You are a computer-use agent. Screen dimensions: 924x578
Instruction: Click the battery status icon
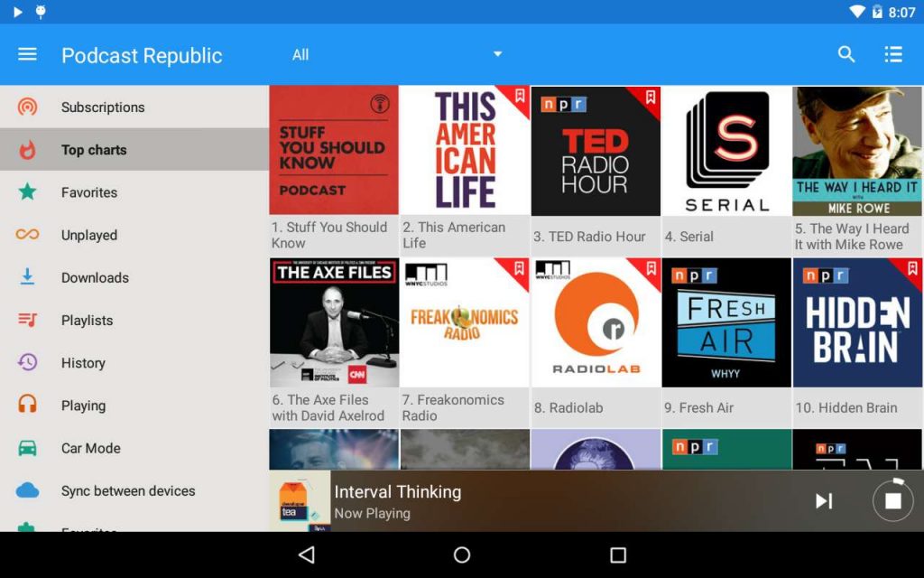click(x=877, y=12)
